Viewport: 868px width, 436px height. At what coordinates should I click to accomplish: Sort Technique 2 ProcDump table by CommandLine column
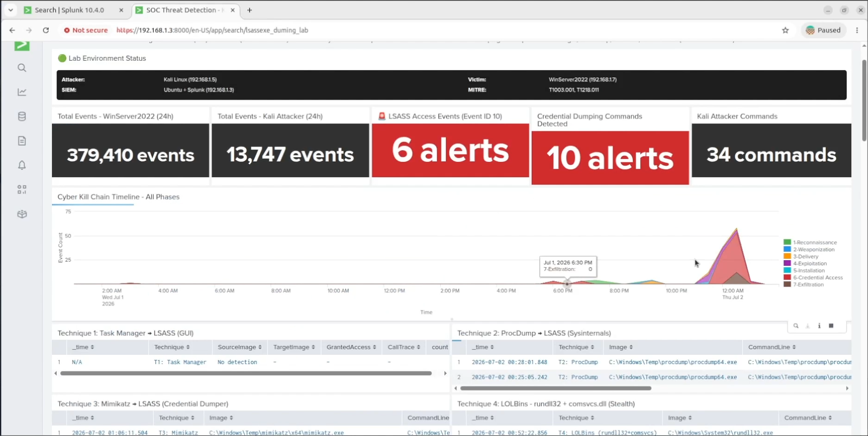click(772, 347)
